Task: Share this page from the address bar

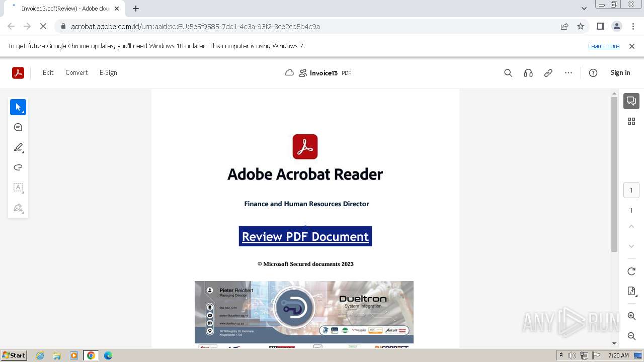Action: tap(565, 27)
